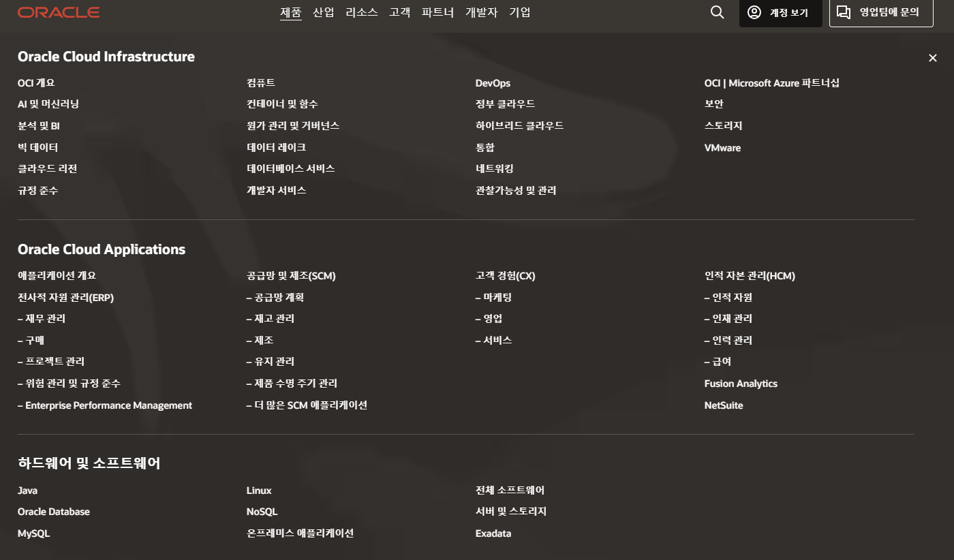Open the 기업 menu

point(520,12)
